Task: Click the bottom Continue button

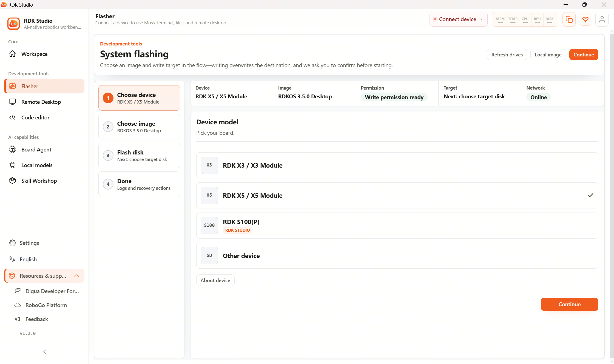Action: click(x=569, y=304)
